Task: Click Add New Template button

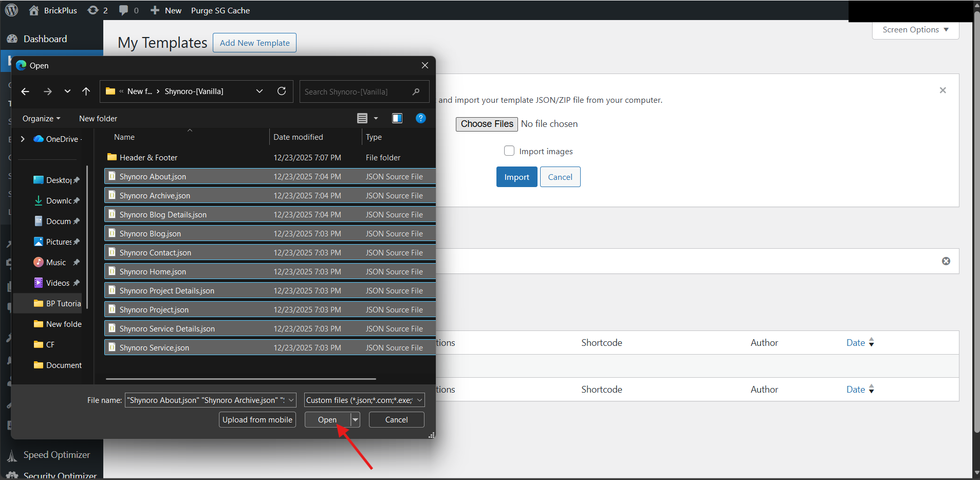Action: pyautogui.click(x=254, y=43)
